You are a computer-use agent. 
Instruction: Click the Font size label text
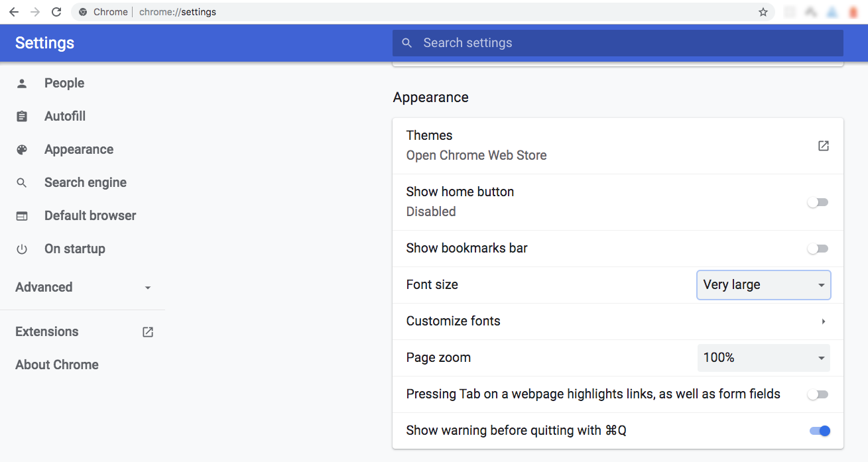(432, 285)
